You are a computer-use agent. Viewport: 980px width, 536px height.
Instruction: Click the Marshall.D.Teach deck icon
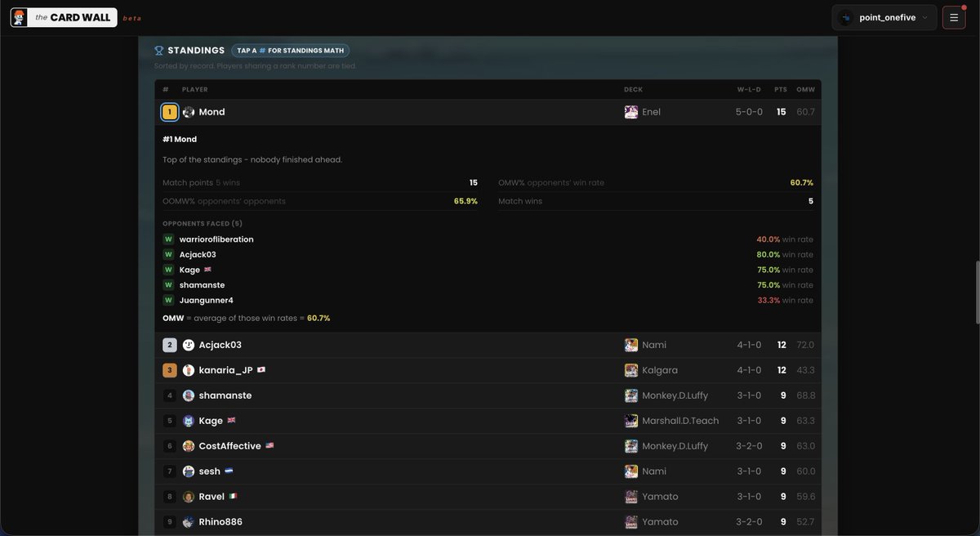[x=631, y=421]
